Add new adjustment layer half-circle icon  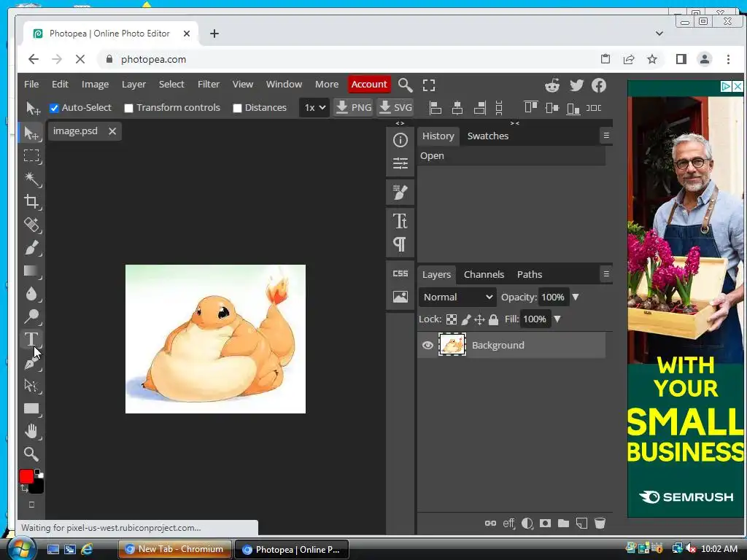point(527,524)
